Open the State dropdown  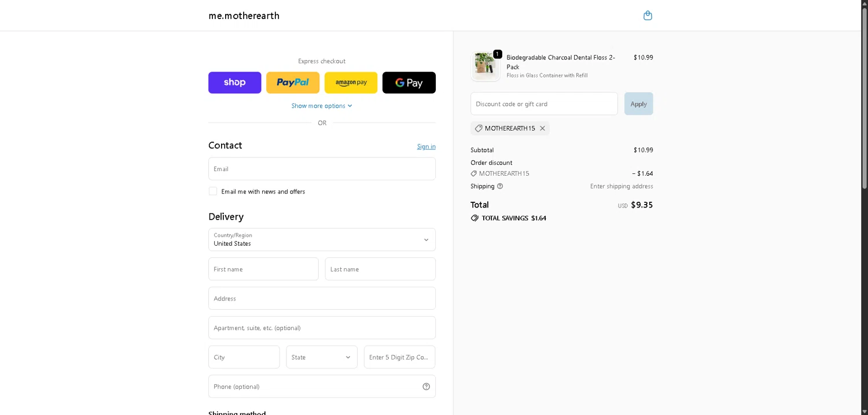[322, 357]
